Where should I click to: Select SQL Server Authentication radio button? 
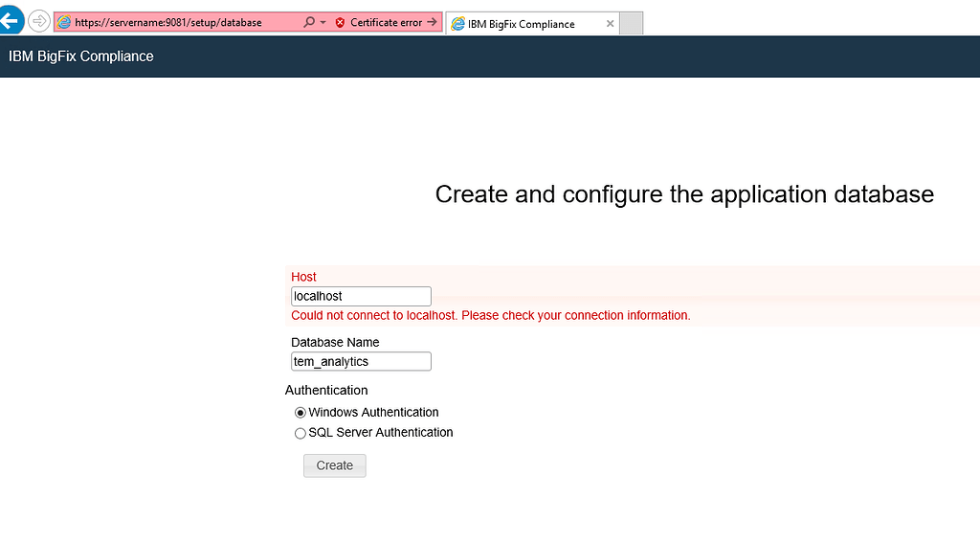(300, 433)
